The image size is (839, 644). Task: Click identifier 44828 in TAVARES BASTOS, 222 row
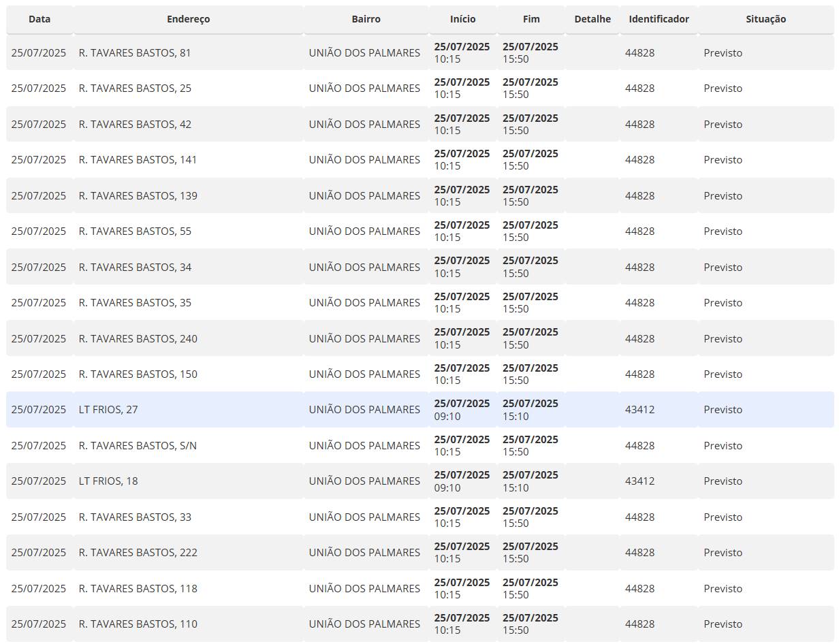[x=639, y=552]
